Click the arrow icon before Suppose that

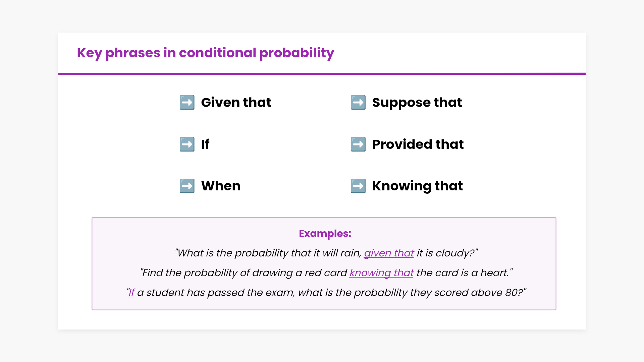coord(358,103)
